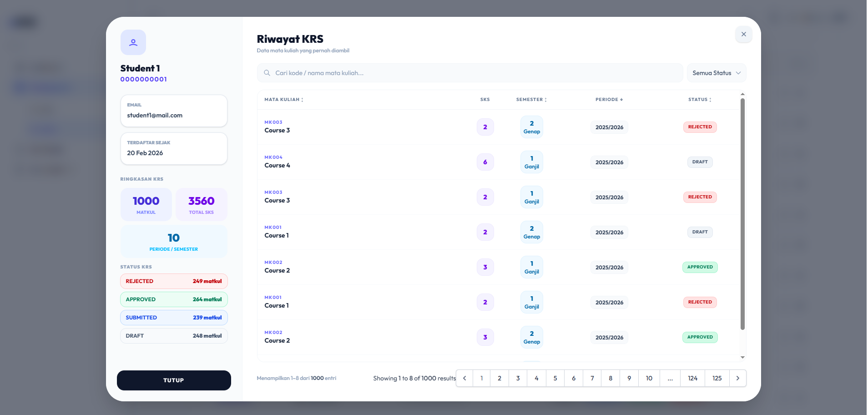
Task: Click DRAFT badge in Course 1 Genap row
Action: [700, 232]
